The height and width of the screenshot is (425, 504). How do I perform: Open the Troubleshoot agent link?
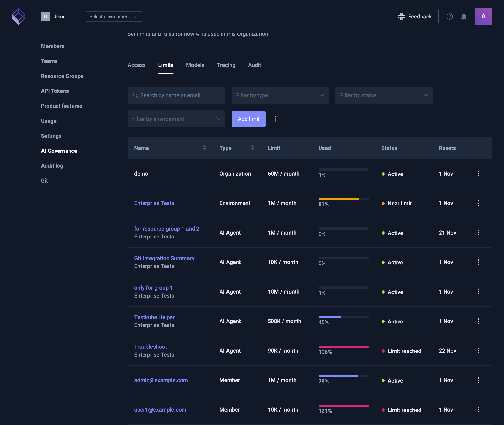click(x=150, y=347)
